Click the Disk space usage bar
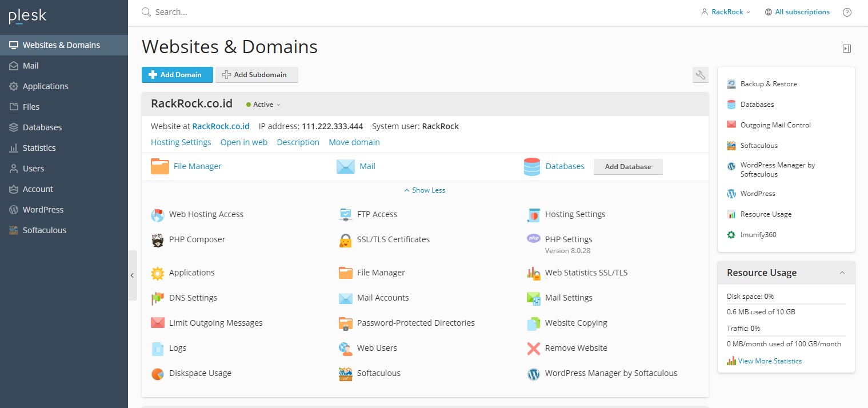Viewport: 868px width, 408px height. [786, 303]
